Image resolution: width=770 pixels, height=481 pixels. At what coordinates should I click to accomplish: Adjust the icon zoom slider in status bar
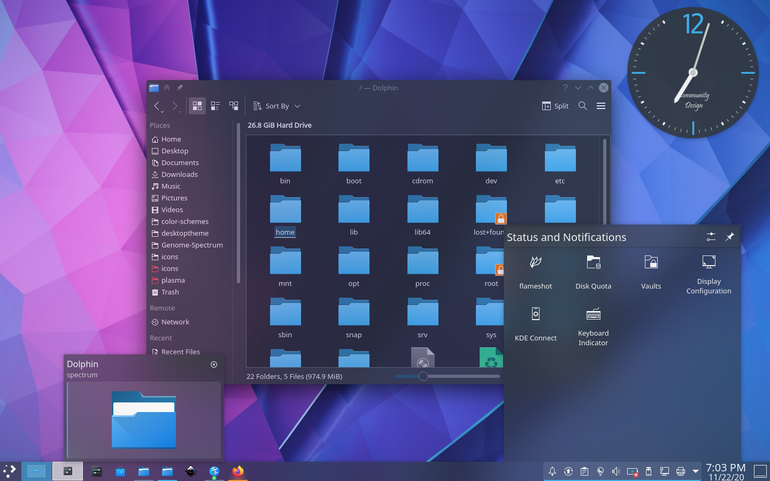[448, 376]
